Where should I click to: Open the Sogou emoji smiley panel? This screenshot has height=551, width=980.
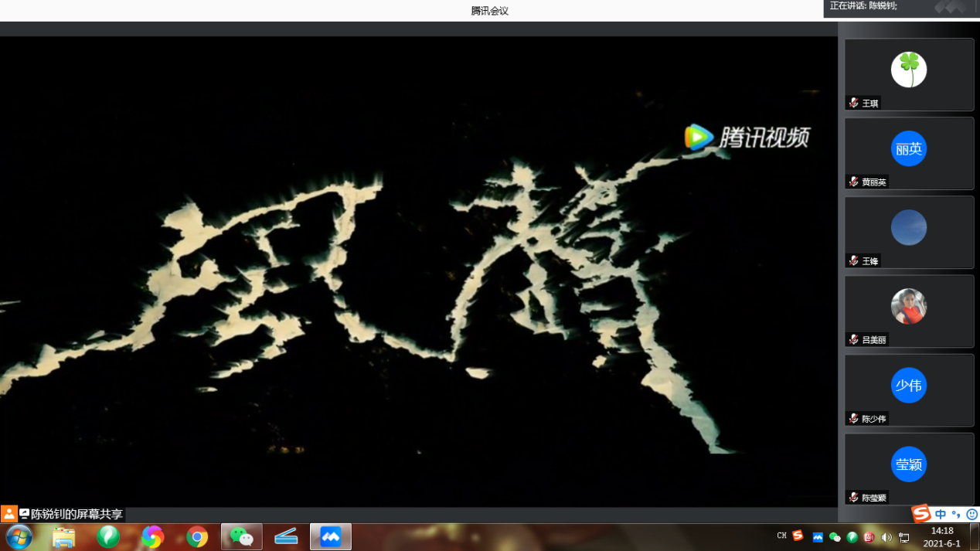pos(971,514)
